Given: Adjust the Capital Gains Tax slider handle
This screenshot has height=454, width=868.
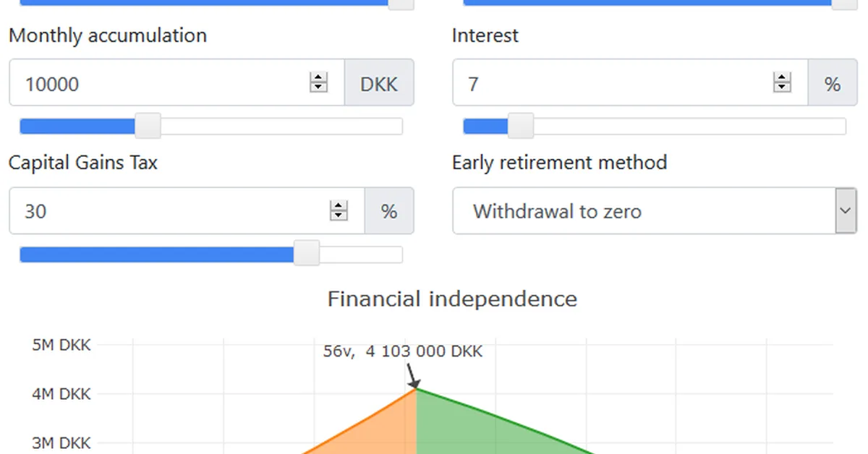Looking at the screenshot, I should pyautogui.click(x=306, y=253).
